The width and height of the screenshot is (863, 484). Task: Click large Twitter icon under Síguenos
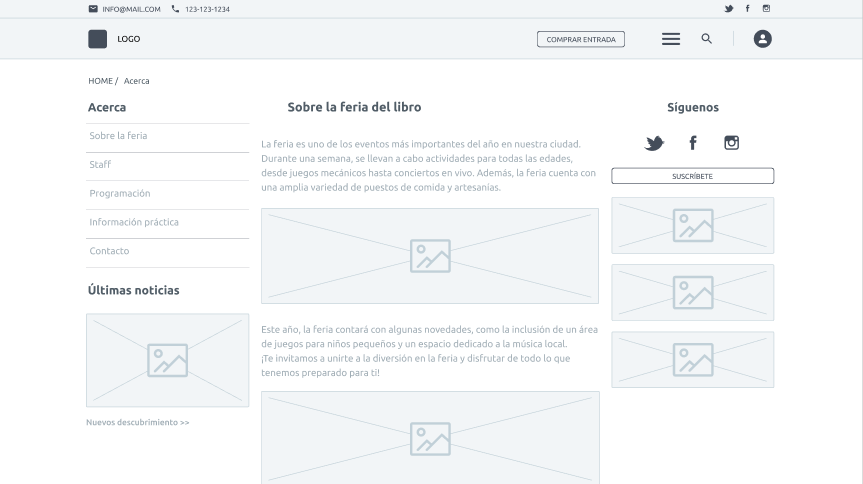pos(654,143)
